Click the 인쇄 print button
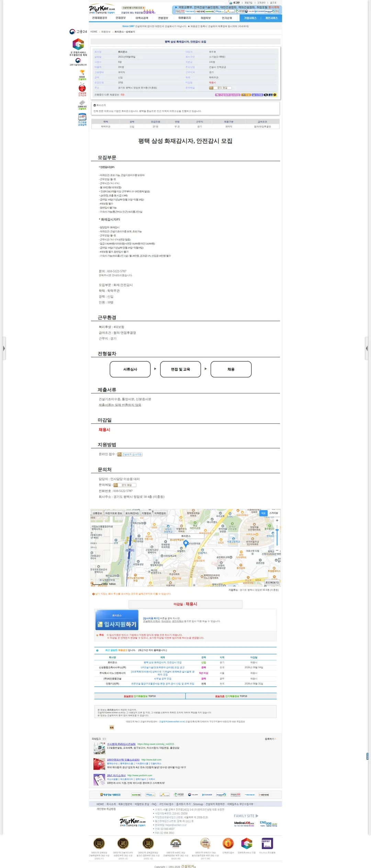 tap(246, 95)
